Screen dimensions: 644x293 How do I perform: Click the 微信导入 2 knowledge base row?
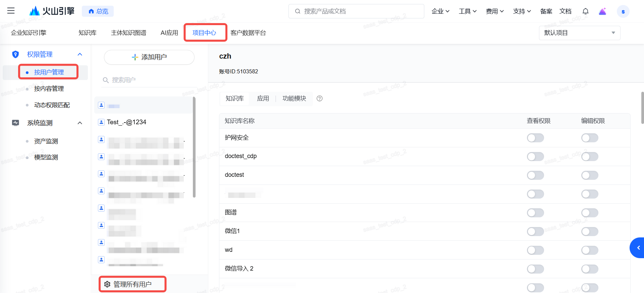pos(425,269)
